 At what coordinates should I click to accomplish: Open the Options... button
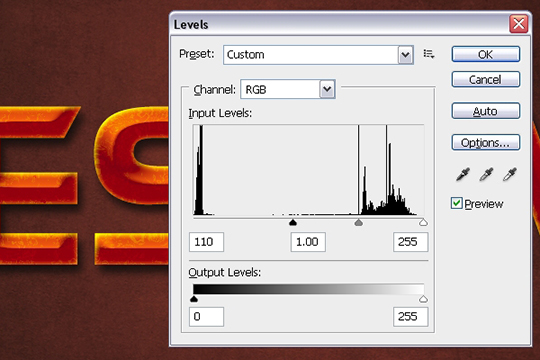(486, 142)
